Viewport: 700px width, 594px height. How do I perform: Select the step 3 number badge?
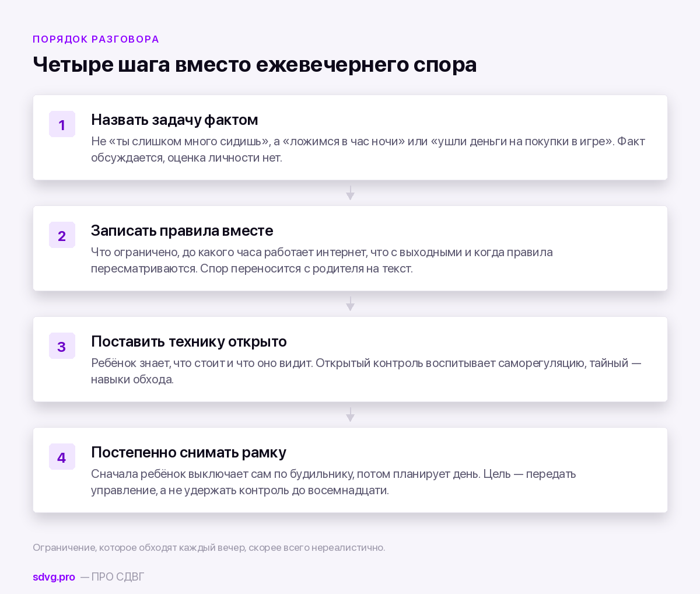[62, 346]
